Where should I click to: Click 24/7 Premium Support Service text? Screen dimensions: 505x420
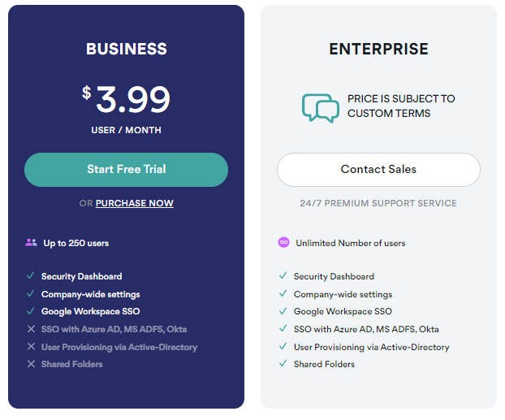coord(378,203)
